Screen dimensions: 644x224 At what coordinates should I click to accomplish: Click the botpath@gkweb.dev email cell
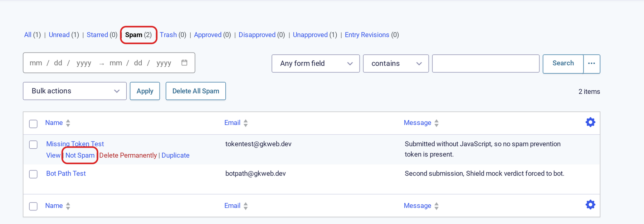point(255,174)
